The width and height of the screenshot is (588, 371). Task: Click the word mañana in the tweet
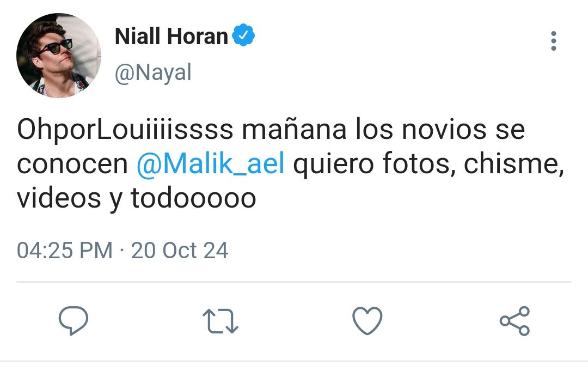coord(295,130)
